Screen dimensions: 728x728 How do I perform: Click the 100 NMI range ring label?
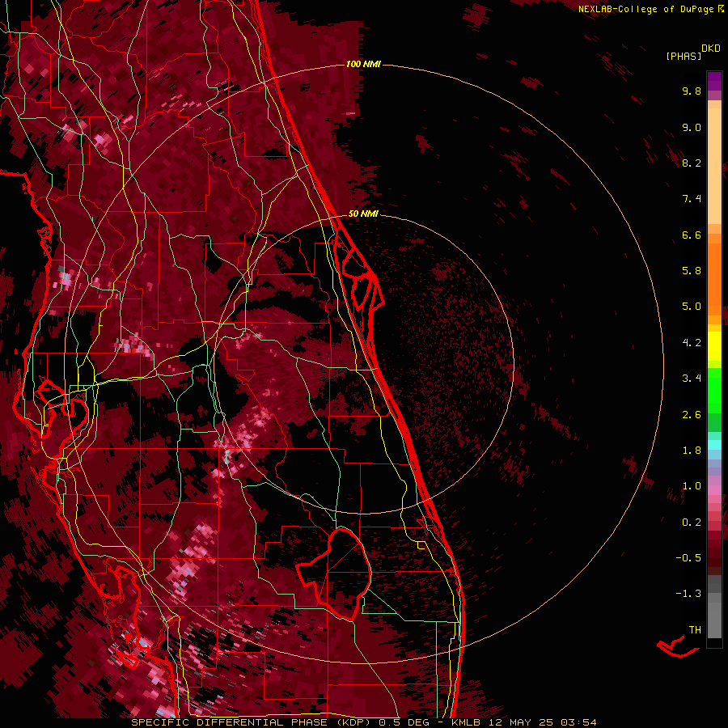tap(363, 64)
